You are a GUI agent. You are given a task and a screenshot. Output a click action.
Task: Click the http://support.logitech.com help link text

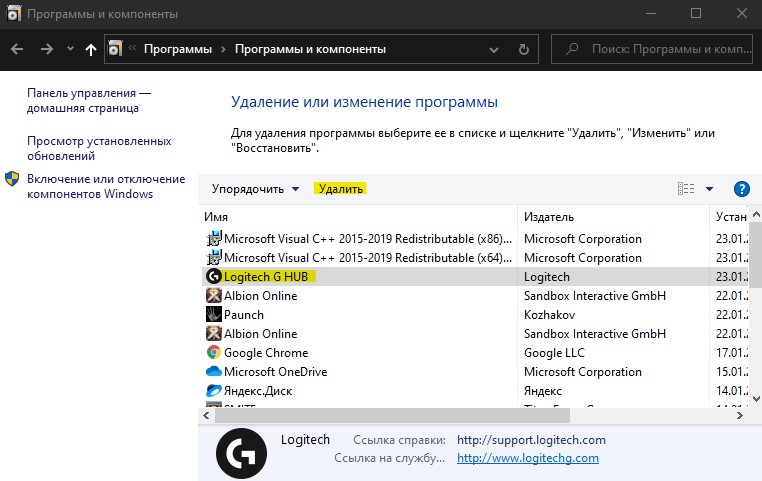pos(531,440)
